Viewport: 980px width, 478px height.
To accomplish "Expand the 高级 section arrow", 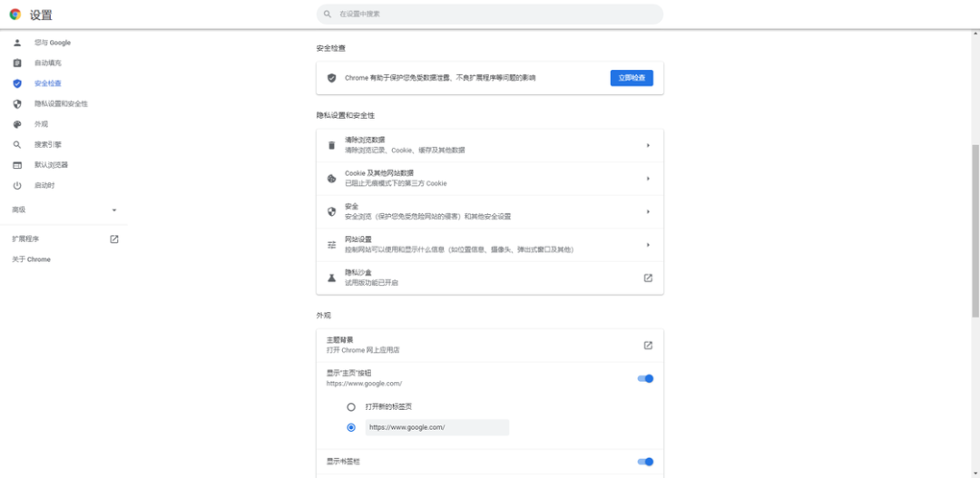I will point(113,210).
